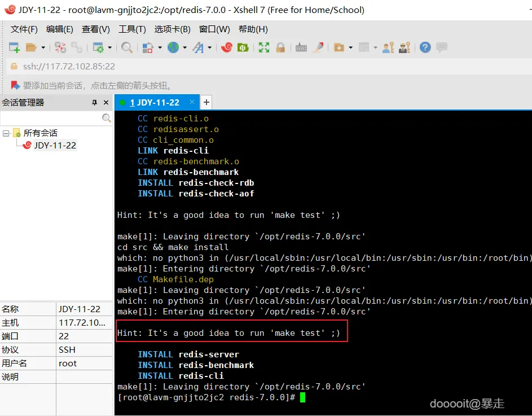Click the keyboard key mapping icon
Screen dimensions: 532x416
(301, 47)
